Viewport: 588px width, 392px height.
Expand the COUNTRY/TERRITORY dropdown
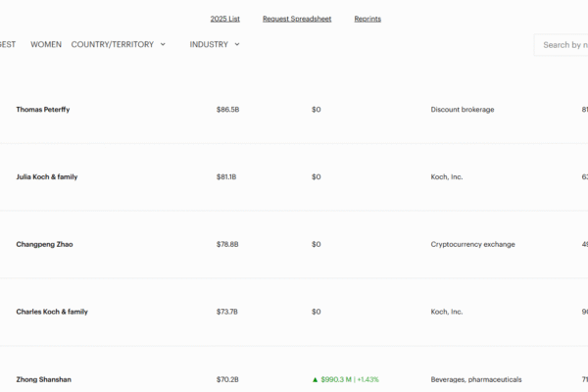point(113,44)
